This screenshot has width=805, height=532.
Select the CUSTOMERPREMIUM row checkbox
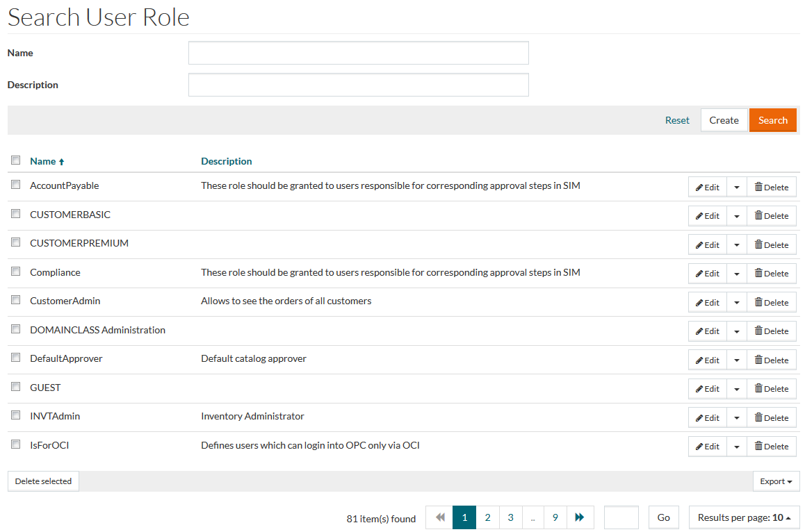(15, 242)
